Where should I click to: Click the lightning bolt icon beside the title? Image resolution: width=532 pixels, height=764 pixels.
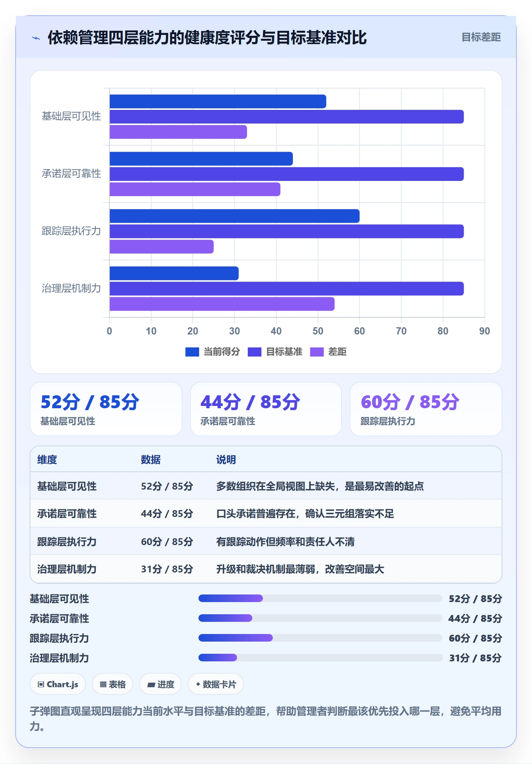pyautogui.click(x=36, y=38)
